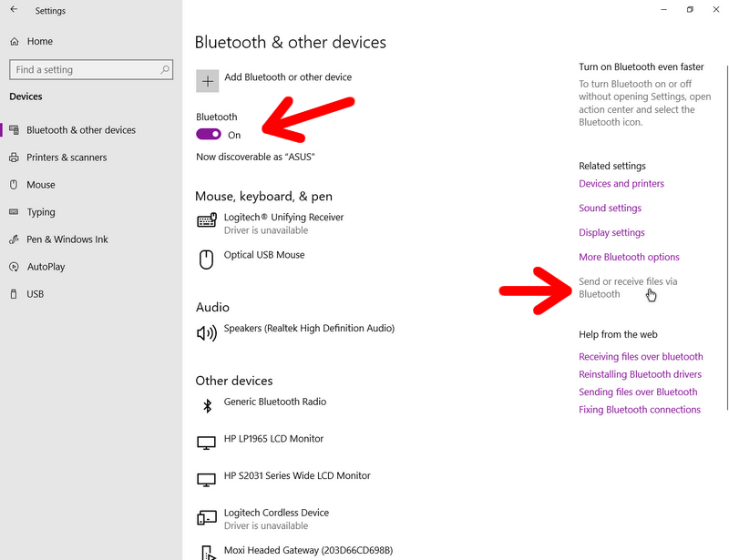Image resolution: width=729 pixels, height=560 pixels.
Task: Open the Devices and printers link
Action: point(621,184)
